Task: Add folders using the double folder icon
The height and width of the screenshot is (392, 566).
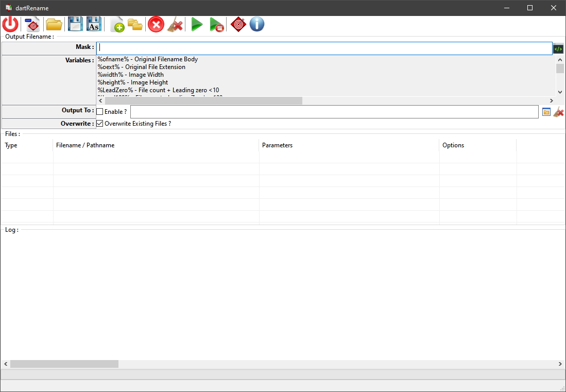Action: pyautogui.click(x=135, y=25)
